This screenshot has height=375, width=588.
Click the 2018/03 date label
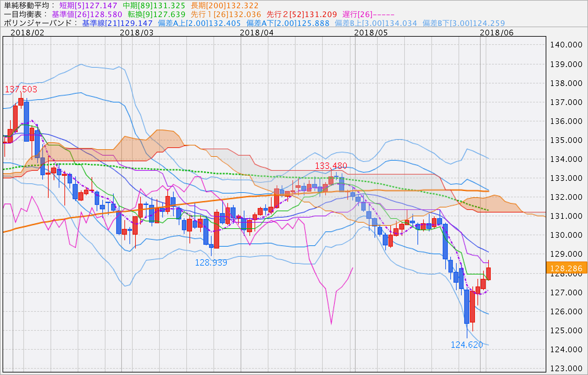coord(137,33)
